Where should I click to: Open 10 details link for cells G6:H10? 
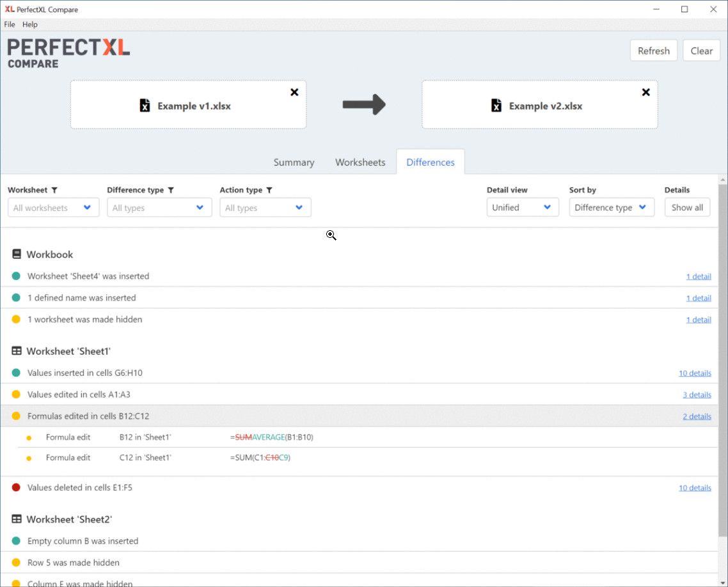click(x=695, y=373)
